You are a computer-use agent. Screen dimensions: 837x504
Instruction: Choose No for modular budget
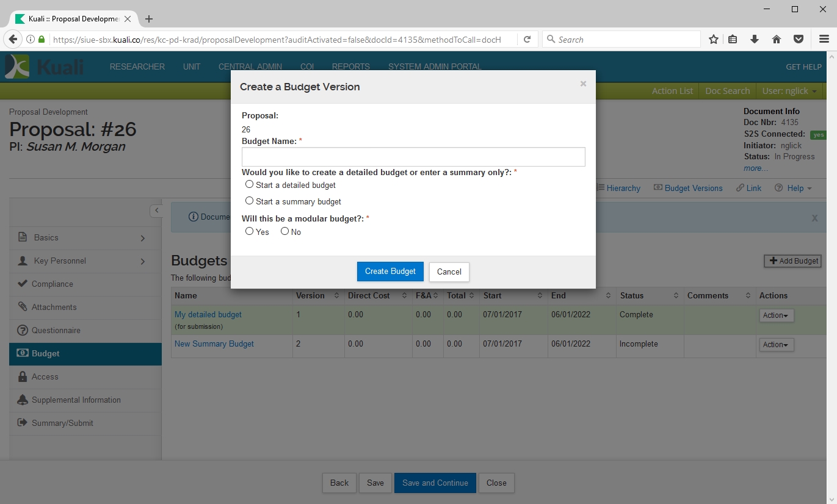(284, 231)
